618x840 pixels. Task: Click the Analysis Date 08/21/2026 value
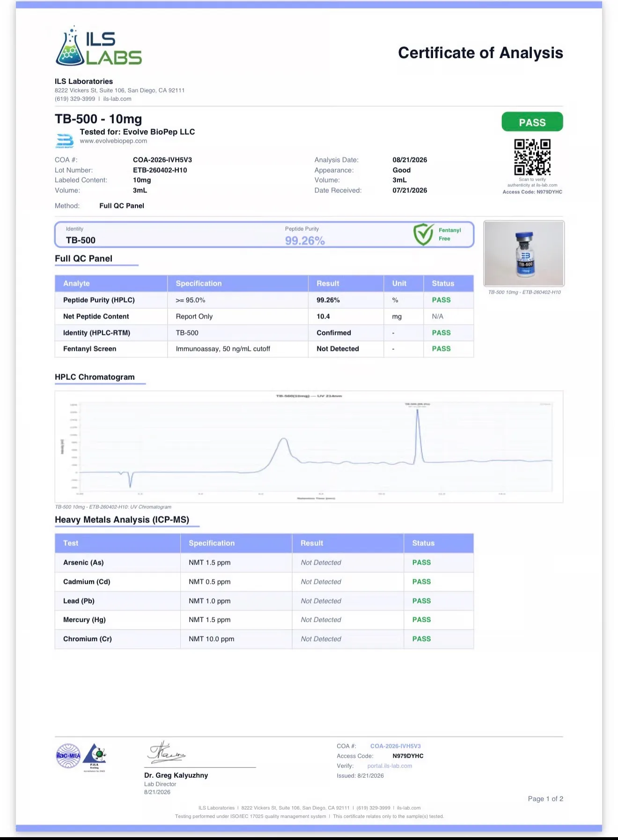click(x=410, y=160)
